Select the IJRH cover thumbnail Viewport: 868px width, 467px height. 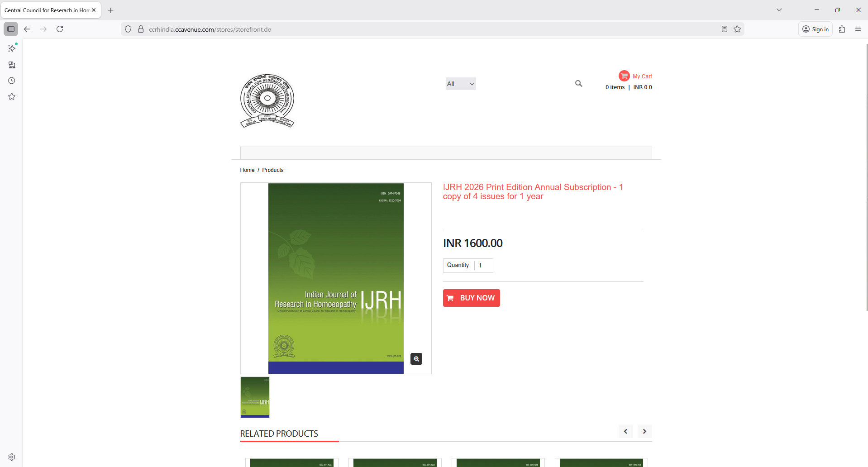point(255,397)
